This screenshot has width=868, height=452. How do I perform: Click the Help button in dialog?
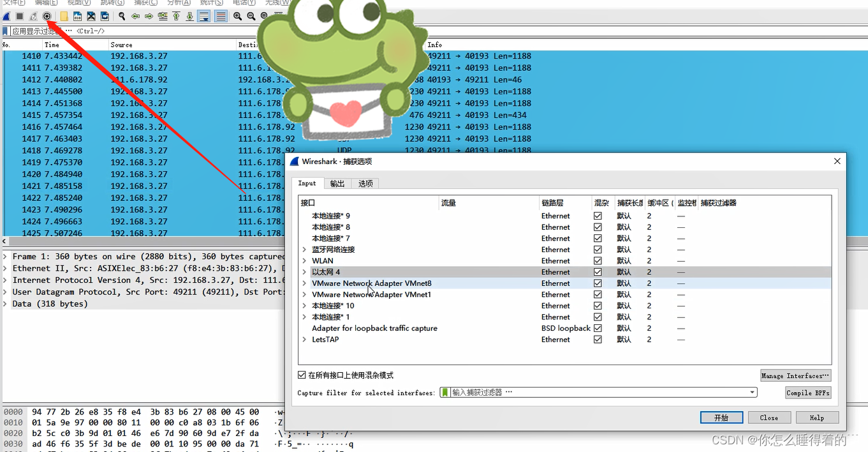817,418
